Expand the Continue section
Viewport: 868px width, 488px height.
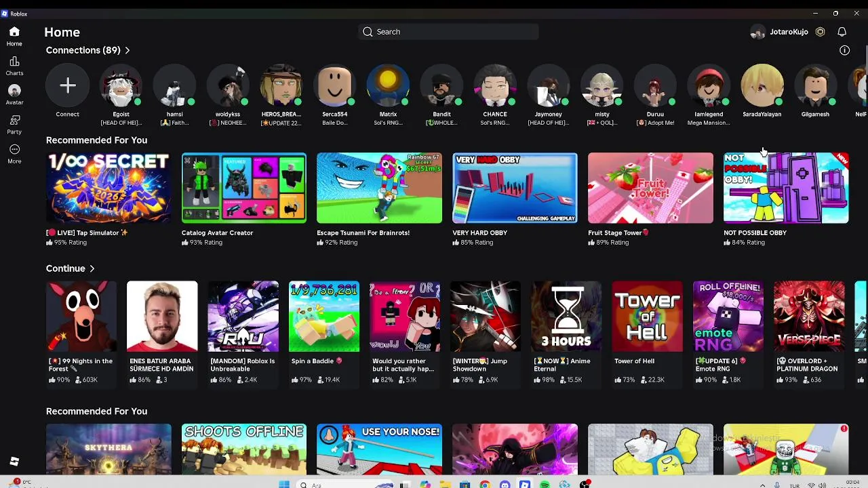coord(71,268)
